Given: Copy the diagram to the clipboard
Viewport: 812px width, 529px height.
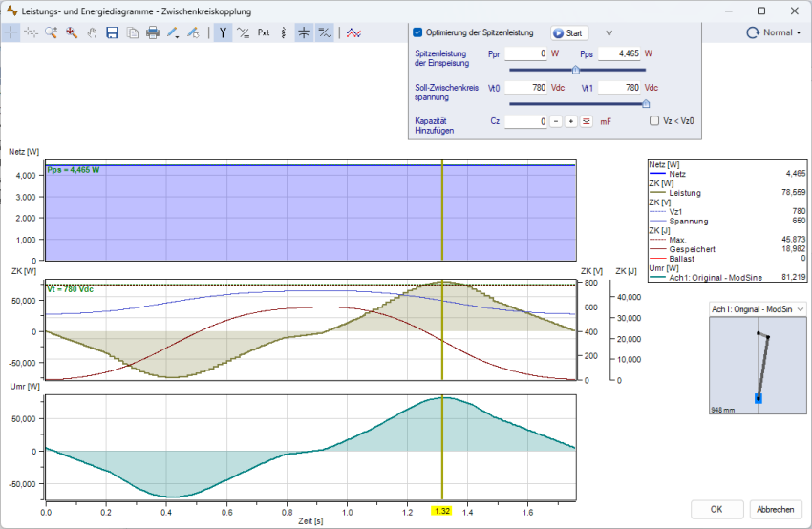Looking at the screenshot, I should 132,32.
